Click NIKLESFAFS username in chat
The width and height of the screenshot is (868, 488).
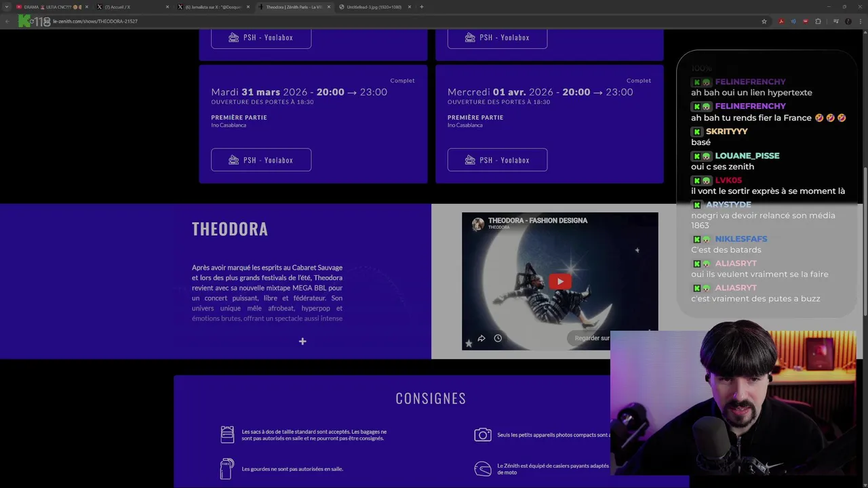(x=741, y=239)
